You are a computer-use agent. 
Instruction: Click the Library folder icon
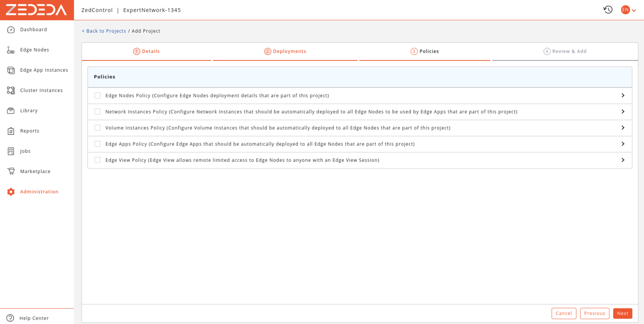tap(11, 111)
